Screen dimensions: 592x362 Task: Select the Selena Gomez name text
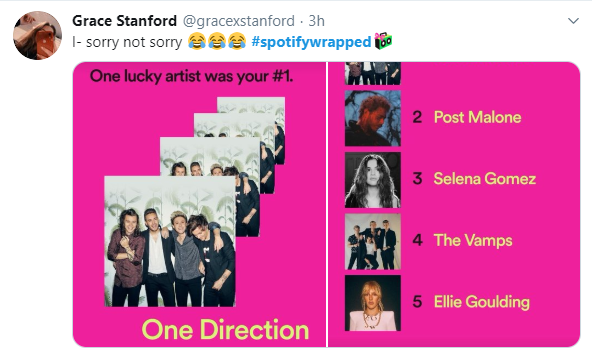tap(485, 179)
